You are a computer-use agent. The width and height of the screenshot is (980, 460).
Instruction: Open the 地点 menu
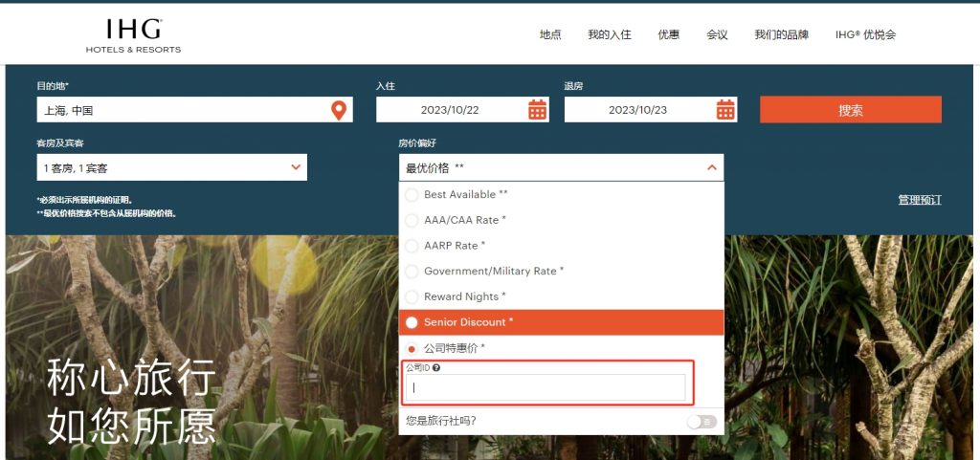click(x=550, y=35)
